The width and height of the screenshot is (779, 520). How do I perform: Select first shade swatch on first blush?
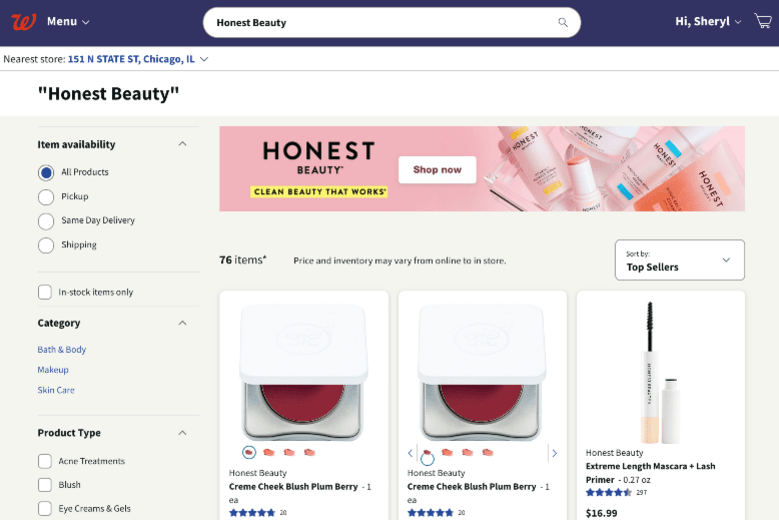[x=249, y=452]
